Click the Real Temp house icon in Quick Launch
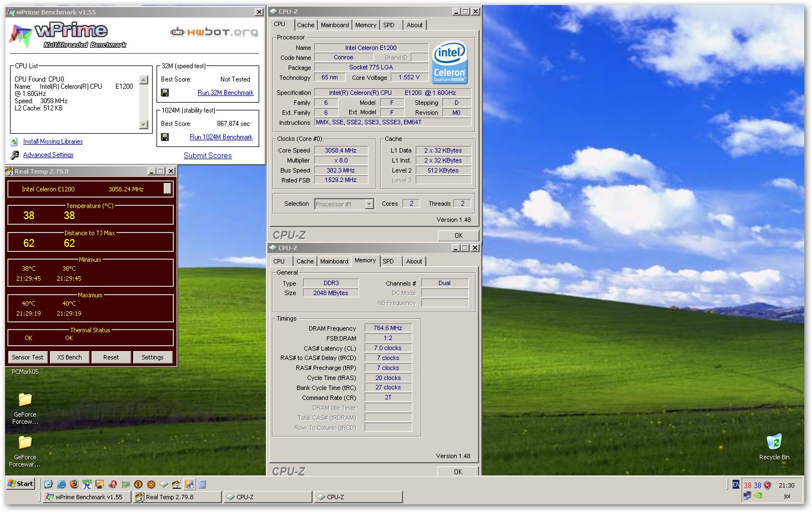This screenshot has height=512, width=812. tap(176, 484)
